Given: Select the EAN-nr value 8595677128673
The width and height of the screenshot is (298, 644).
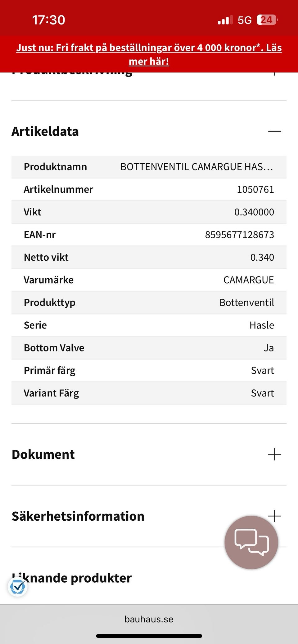Looking at the screenshot, I should tap(240, 234).
